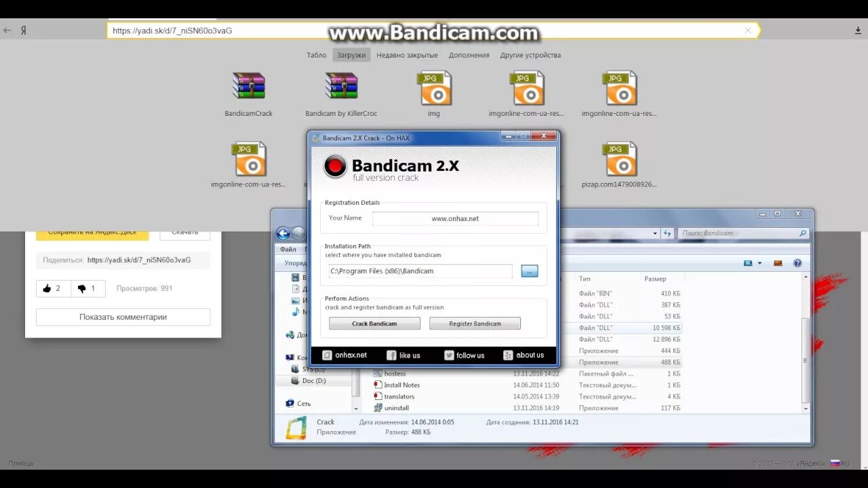Image resolution: width=868 pixels, height=488 pixels.
Task: Click the RU language flag icon
Action: coord(835,463)
